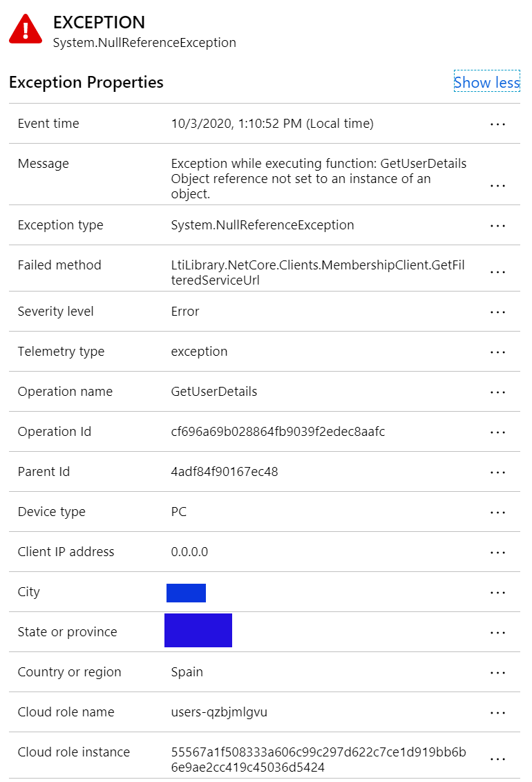This screenshot has height=782, width=532.
Task: Open the ellipsis menu for Message
Action: click(497, 186)
